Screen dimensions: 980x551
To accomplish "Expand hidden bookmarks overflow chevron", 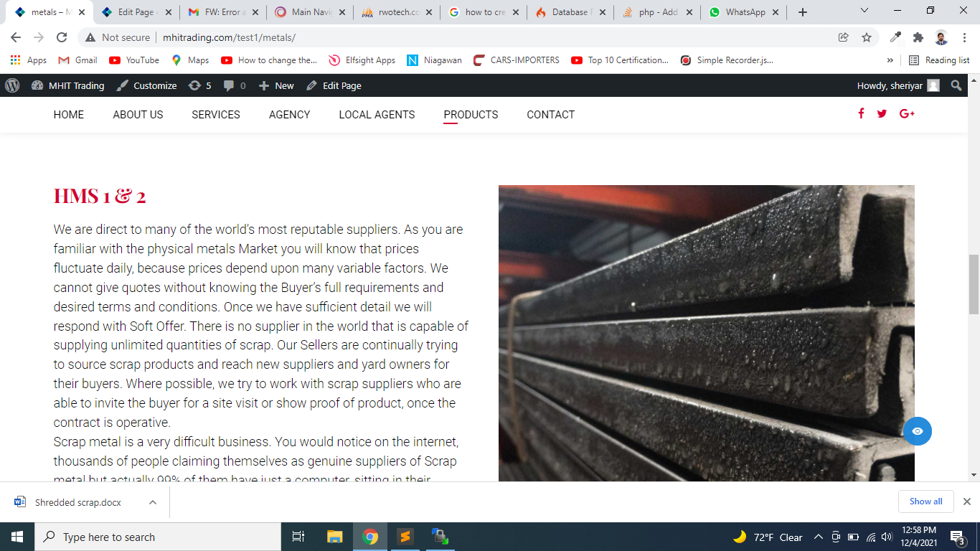I will coord(890,60).
